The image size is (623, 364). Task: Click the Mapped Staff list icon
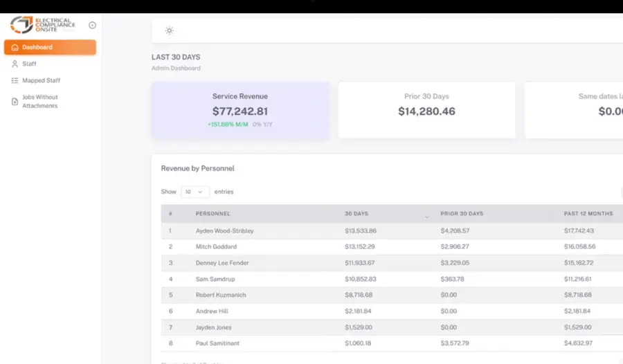click(x=15, y=80)
